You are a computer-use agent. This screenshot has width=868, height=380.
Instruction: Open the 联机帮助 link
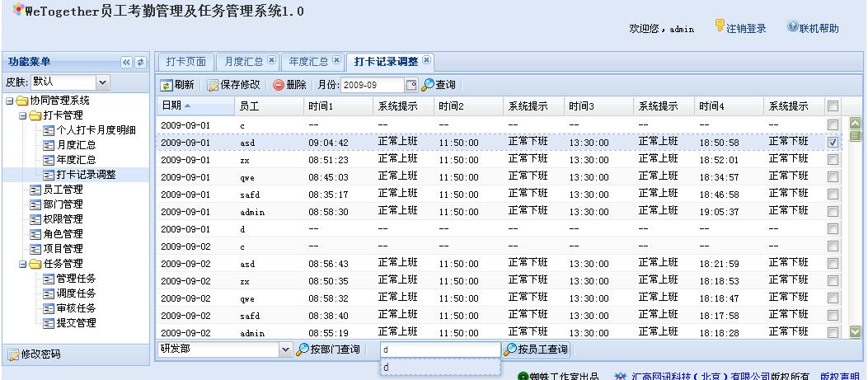click(x=819, y=29)
